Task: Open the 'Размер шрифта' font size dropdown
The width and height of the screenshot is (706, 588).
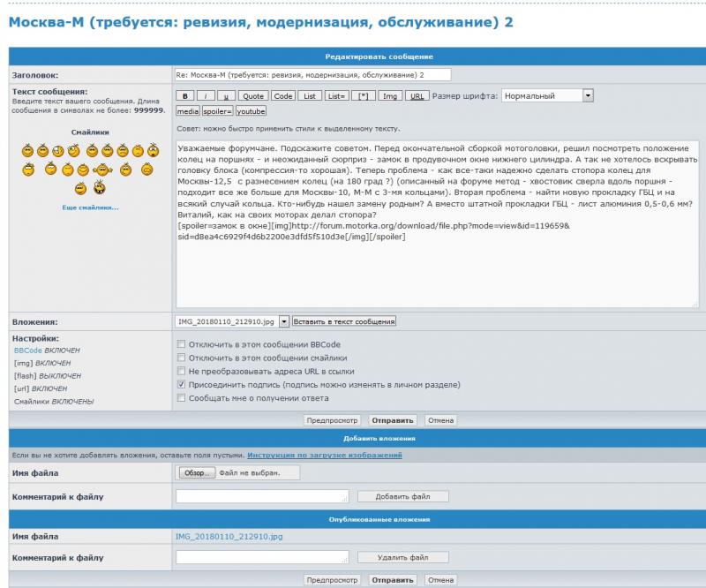Action: [x=588, y=95]
